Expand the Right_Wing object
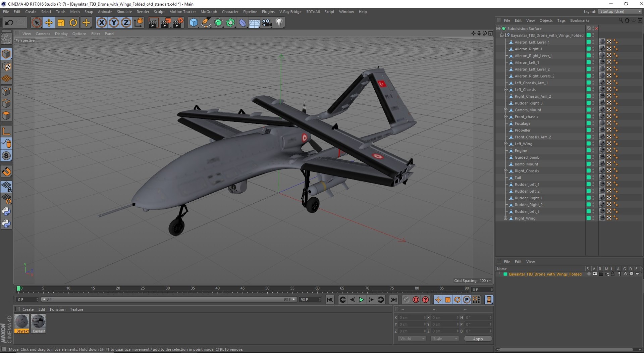This screenshot has height=353, width=644. click(x=505, y=218)
